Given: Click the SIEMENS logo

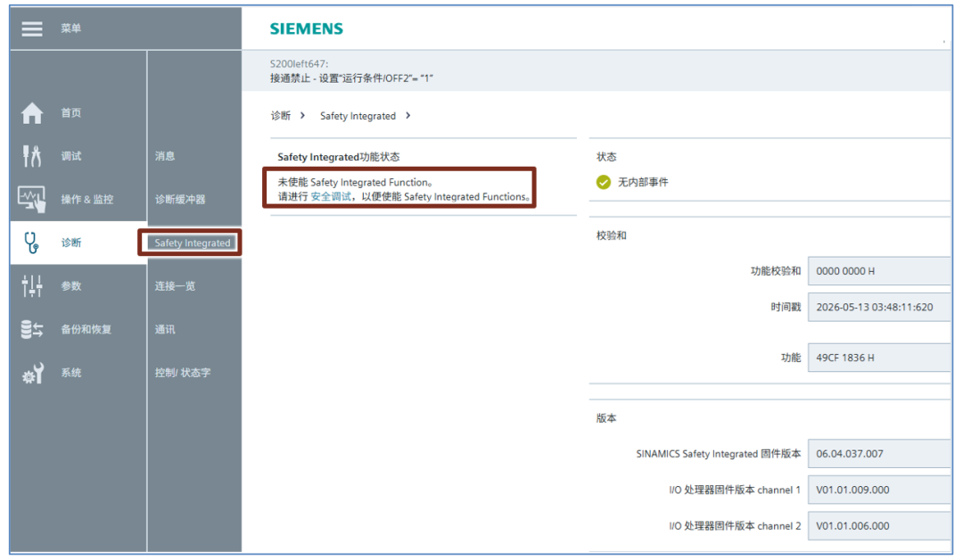Looking at the screenshot, I should click(x=307, y=29).
